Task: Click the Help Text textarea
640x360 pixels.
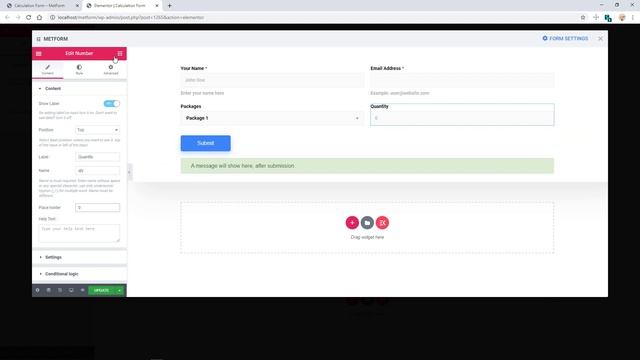Action: [79, 233]
